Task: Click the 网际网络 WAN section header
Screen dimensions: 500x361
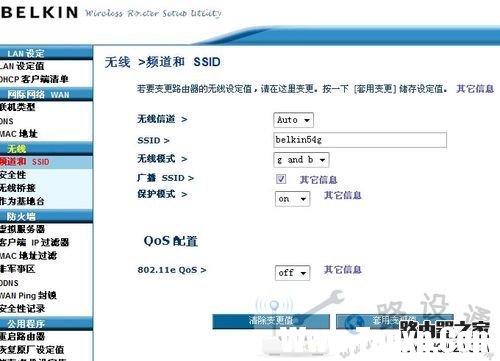Action: click(x=46, y=95)
